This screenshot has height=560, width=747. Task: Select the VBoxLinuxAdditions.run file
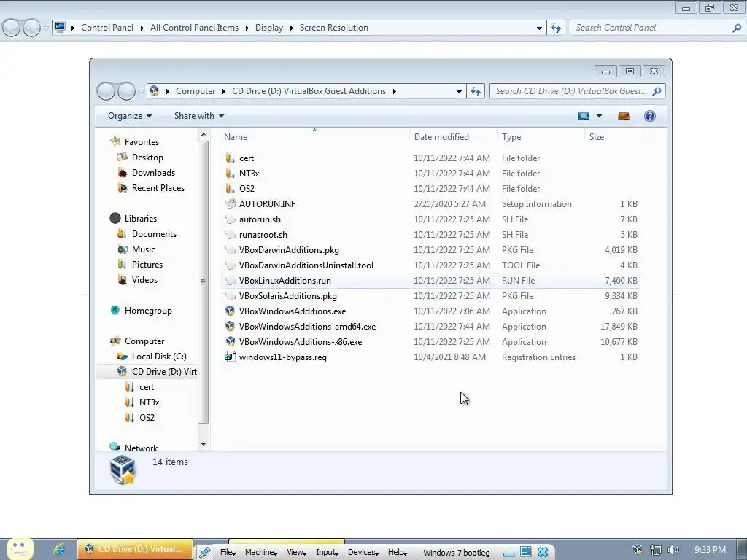point(430,281)
